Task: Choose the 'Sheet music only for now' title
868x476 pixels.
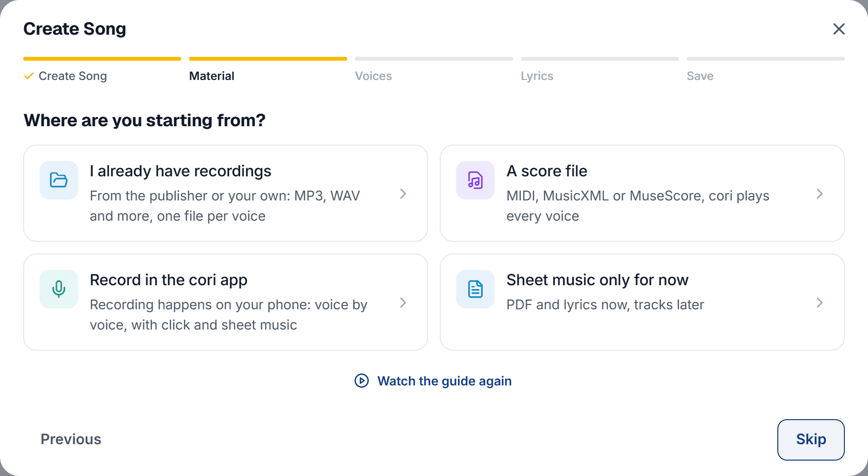Action: 597,280
